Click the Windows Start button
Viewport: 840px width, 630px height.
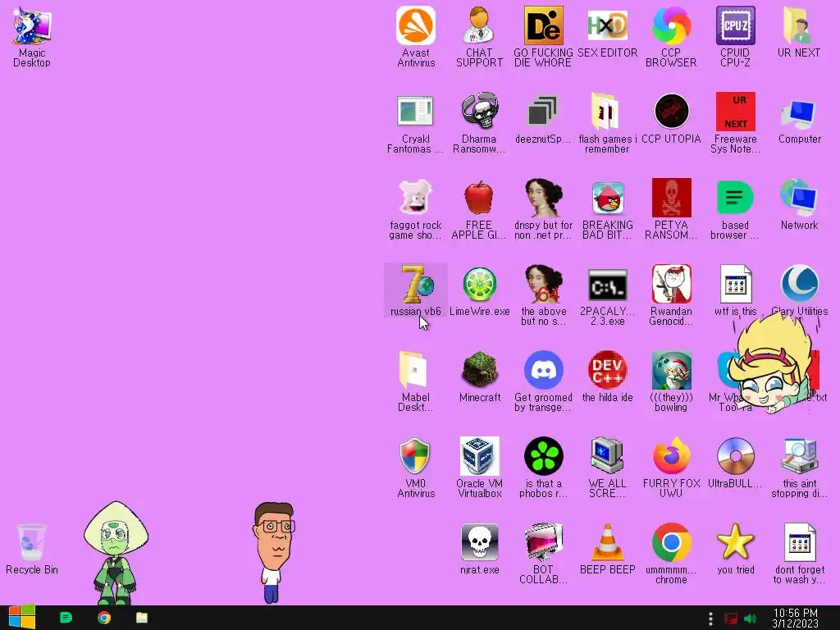coord(22,618)
